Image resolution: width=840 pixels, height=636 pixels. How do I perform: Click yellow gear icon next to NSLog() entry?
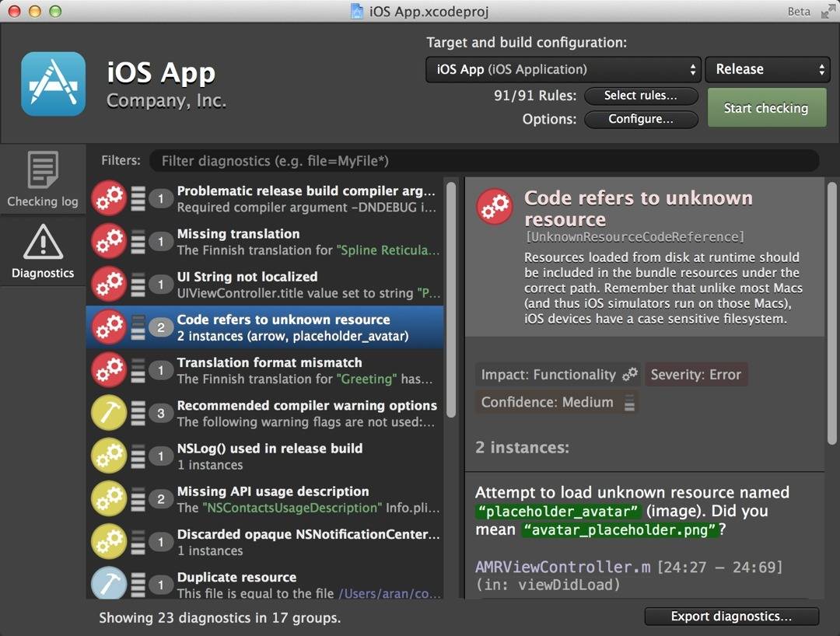(109, 456)
